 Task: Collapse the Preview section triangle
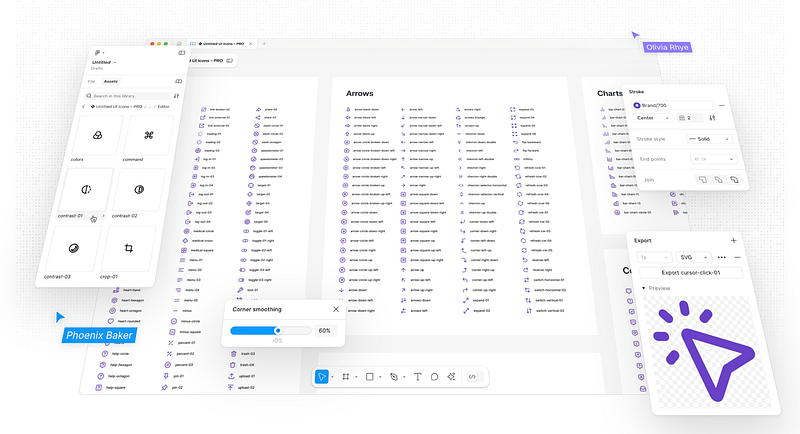tap(643, 288)
